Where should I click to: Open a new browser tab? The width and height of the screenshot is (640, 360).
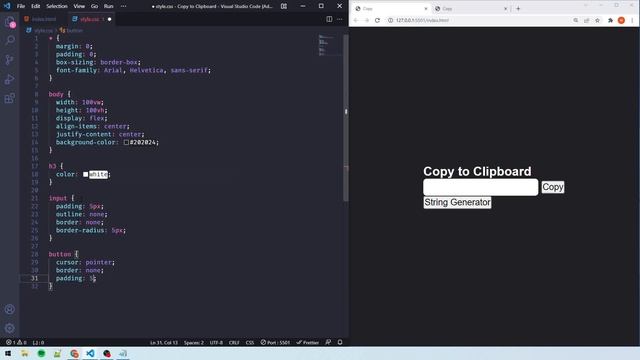point(518,8)
